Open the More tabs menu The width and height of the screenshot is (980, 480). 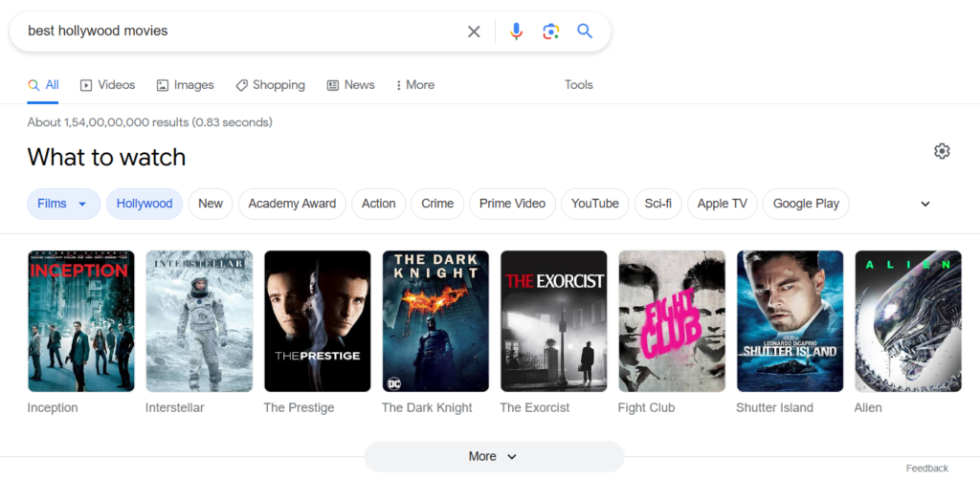click(415, 85)
